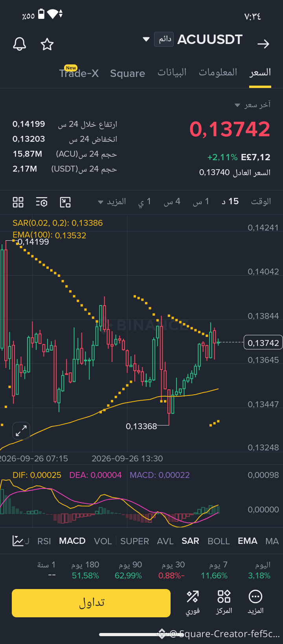Screen dimensions: 283x644
Task: Open the Square tab
Action: pyautogui.click(x=128, y=73)
